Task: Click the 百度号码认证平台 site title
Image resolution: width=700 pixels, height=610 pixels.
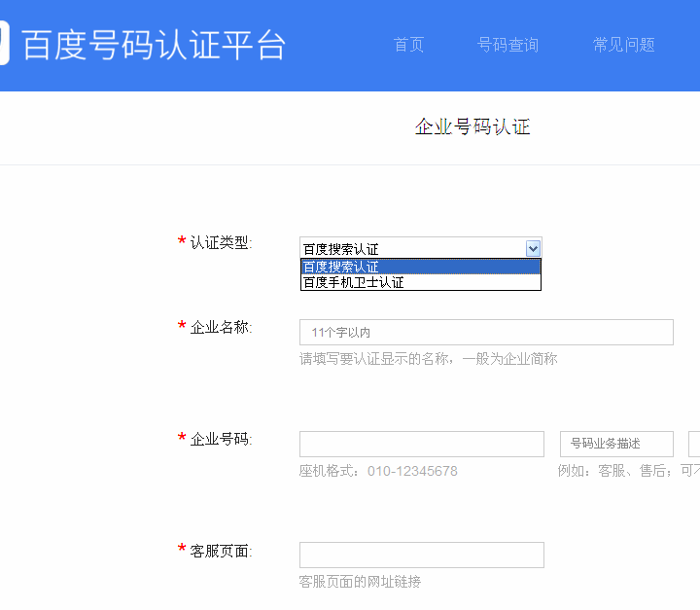Action: pyautogui.click(x=154, y=45)
